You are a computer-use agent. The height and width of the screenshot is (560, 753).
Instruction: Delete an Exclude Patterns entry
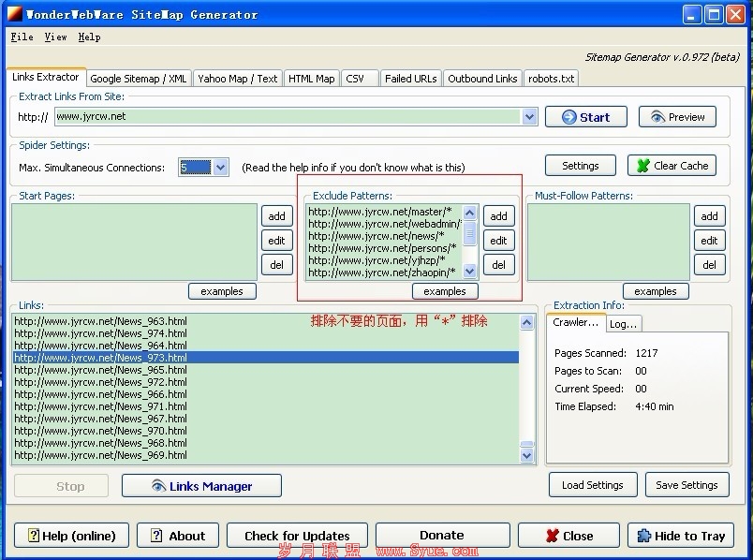coord(498,265)
